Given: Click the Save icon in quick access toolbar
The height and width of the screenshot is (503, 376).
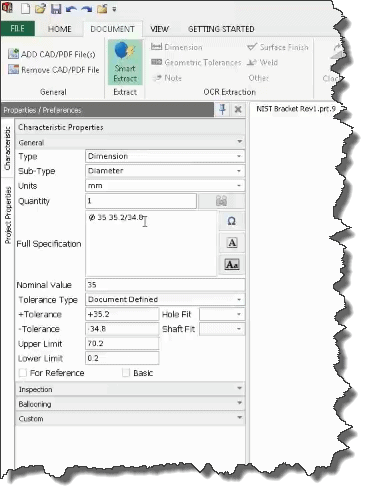Looking at the screenshot, I should pyautogui.click(x=56, y=9).
